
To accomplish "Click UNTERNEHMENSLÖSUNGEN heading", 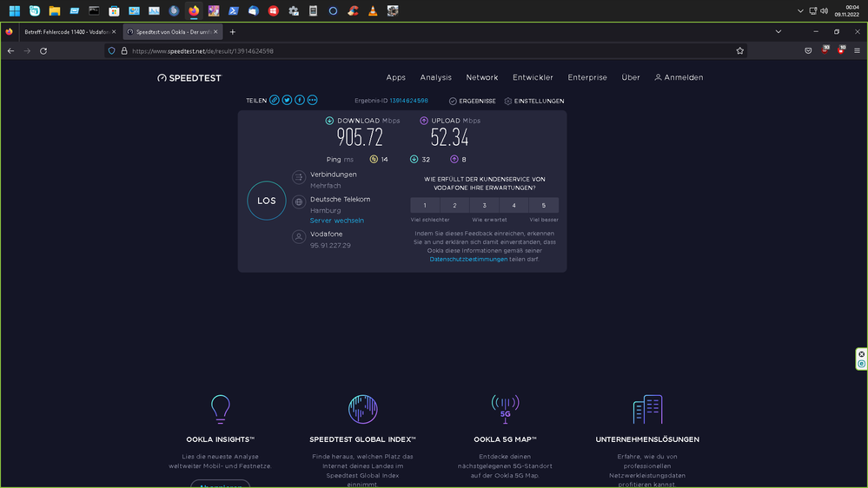I will coord(647,439).
